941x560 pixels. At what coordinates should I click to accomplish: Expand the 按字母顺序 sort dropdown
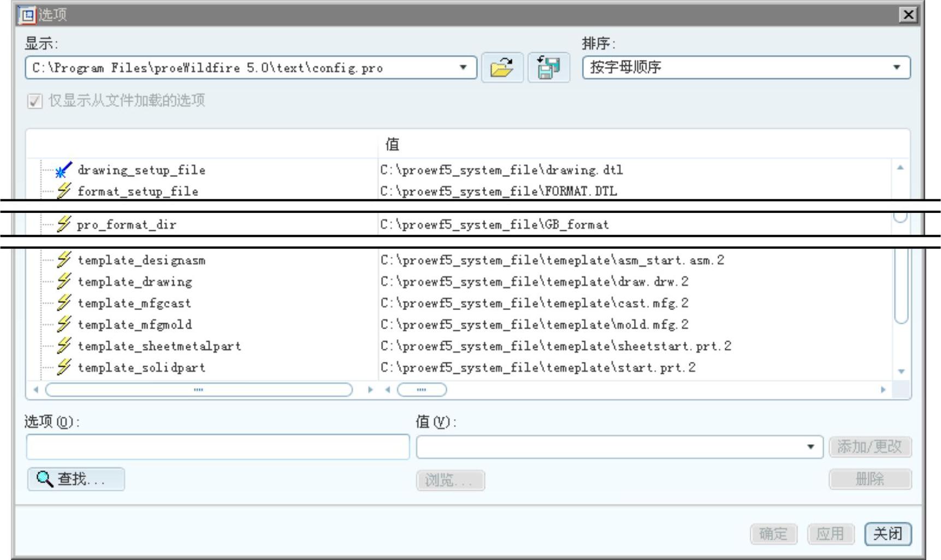(x=896, y=68)
